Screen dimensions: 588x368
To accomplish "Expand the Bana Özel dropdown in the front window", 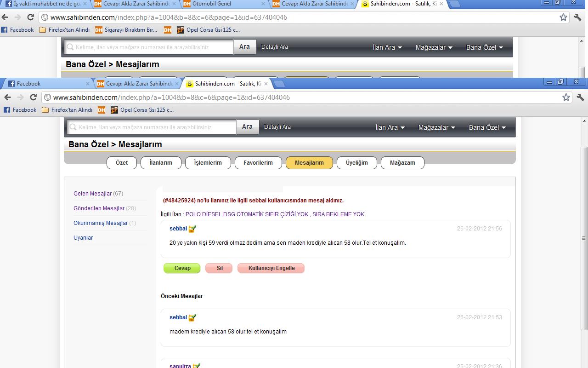I will click(487, 127).
